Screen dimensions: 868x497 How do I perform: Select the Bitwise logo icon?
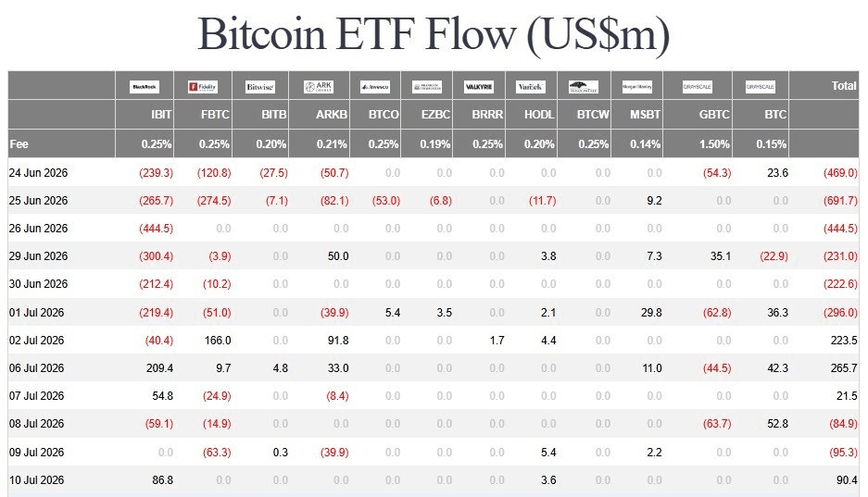[260, 87]
